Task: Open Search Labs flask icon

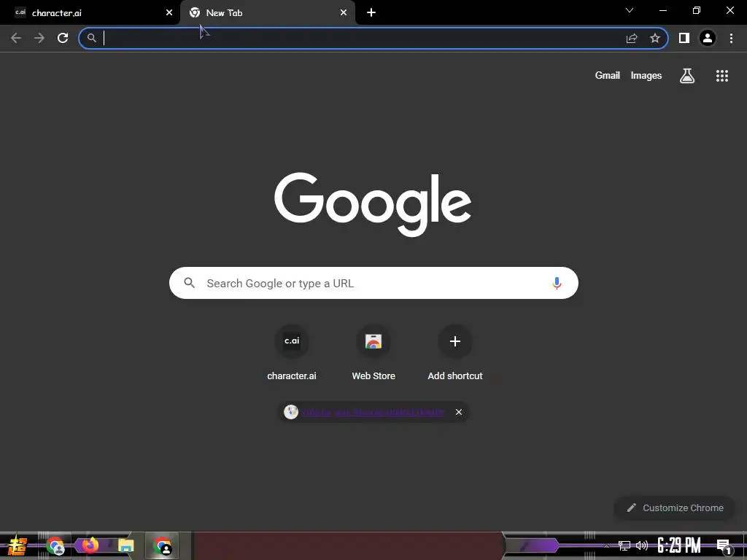Action: 687,76
